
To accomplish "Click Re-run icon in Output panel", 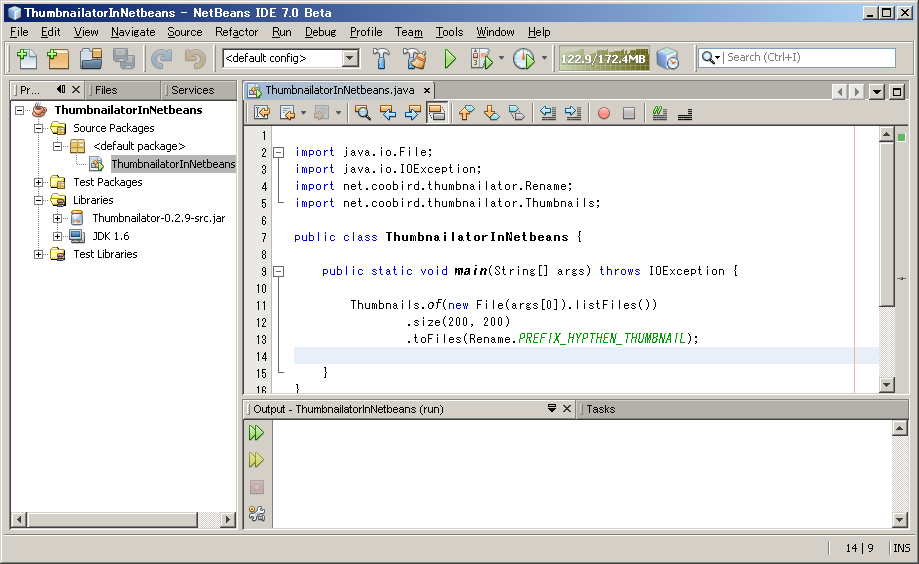I will [x=257, y=433].
